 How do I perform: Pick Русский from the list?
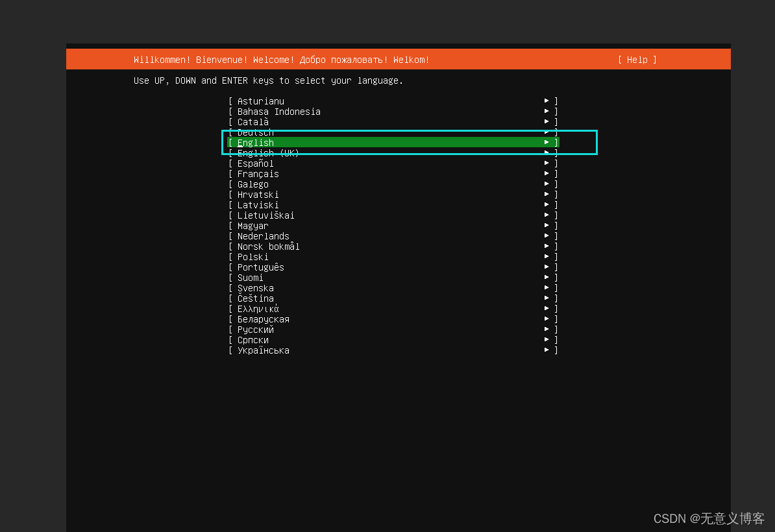[254, 329]
